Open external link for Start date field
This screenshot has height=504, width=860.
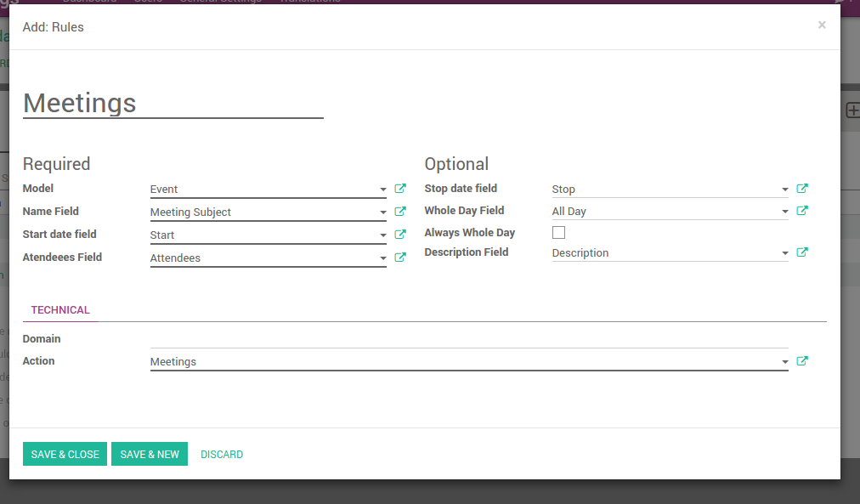tap(400, 235)
